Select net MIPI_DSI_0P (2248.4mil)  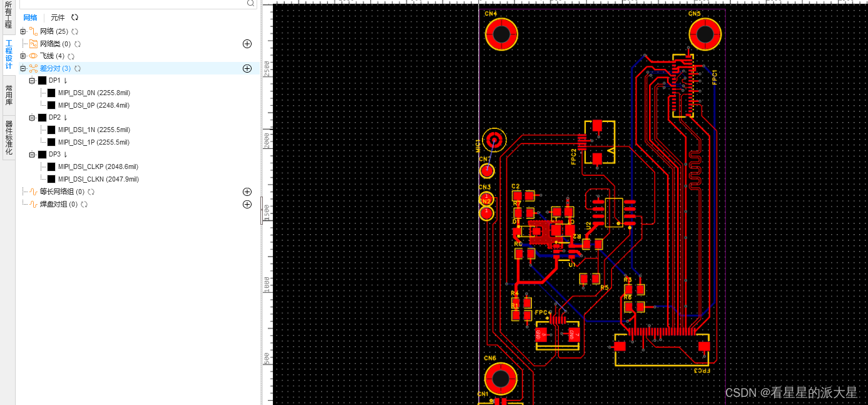pyautogui.click(x=94, y=105)
